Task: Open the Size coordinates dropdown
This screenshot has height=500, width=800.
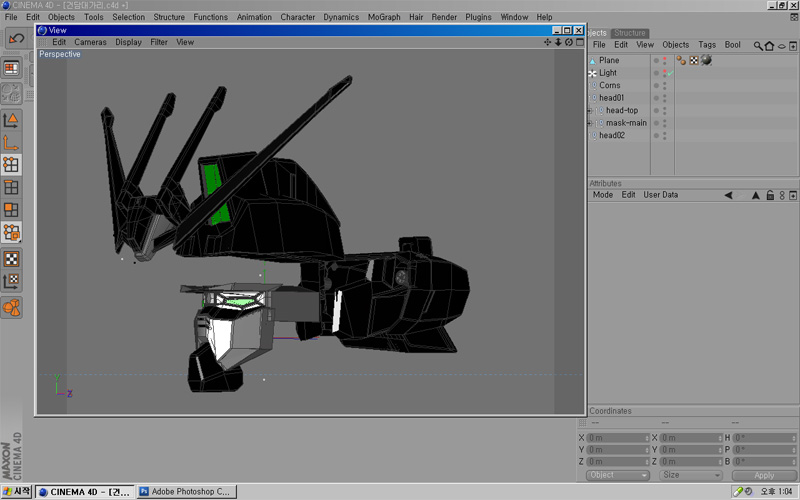Action: (x=690, y=476)
